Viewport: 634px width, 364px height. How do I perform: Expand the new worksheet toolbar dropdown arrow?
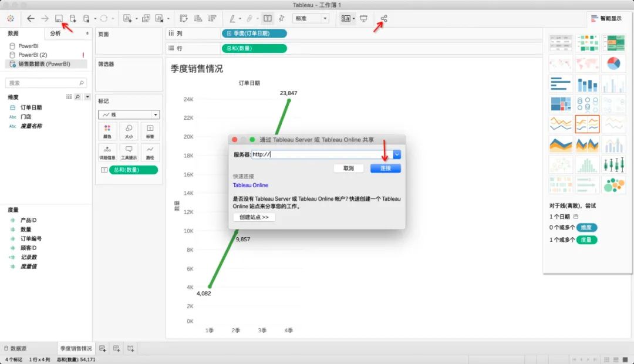point(136,19)
